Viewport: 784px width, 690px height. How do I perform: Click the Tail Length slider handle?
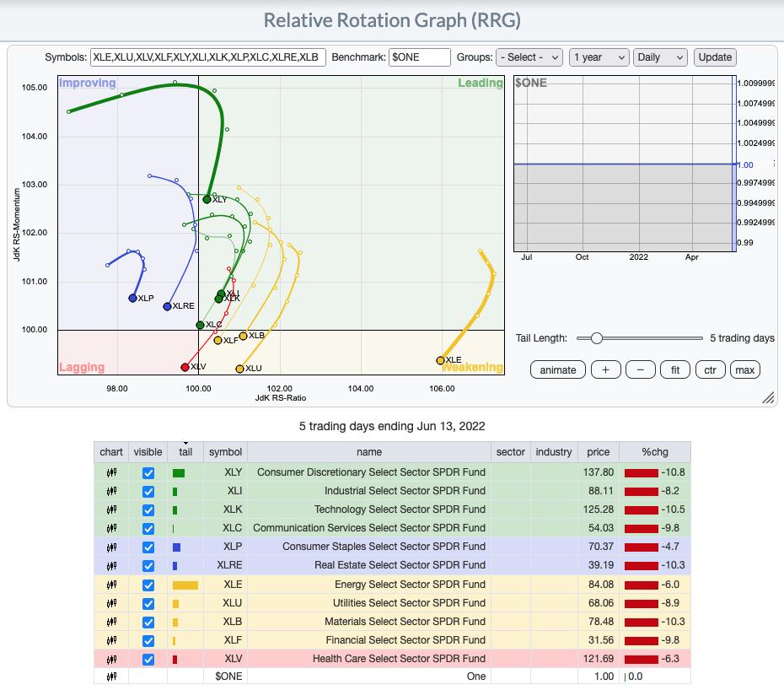tap(597, 339)
